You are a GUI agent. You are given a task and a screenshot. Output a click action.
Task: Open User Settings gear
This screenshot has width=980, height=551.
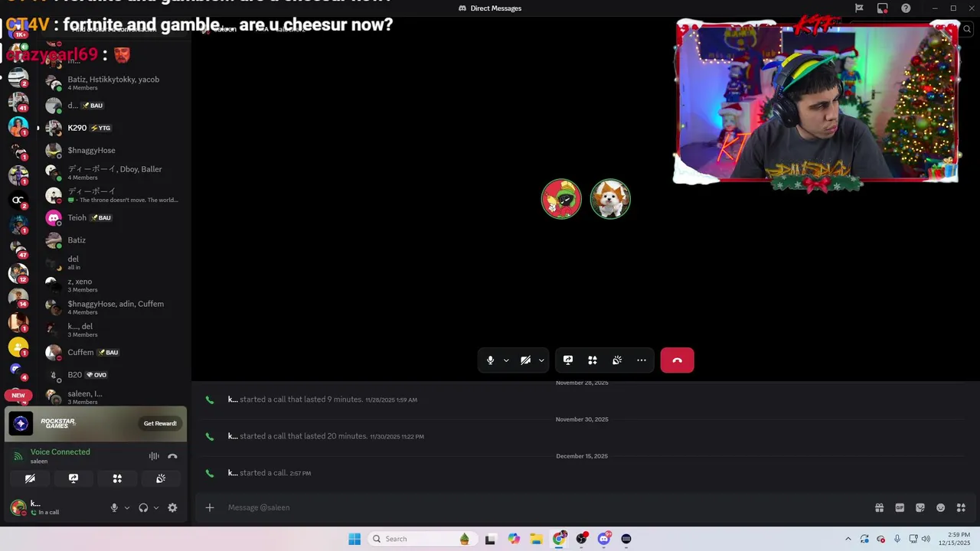[172, 507]
